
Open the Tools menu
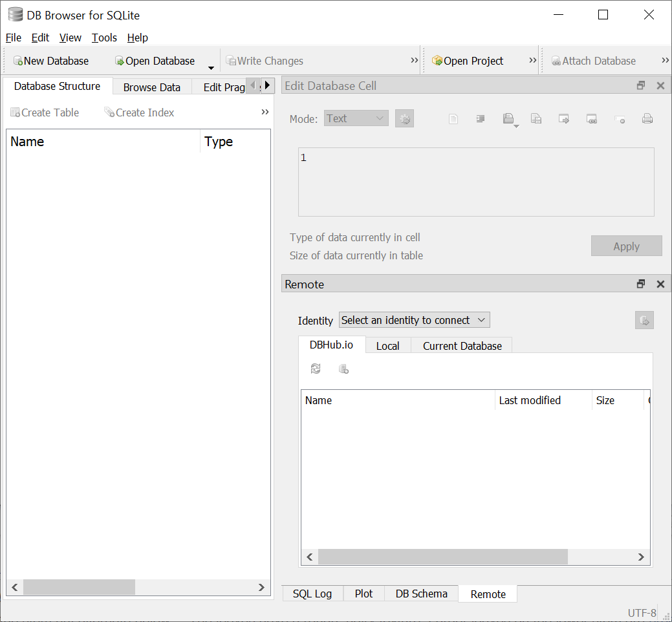[x=104, y=38]
